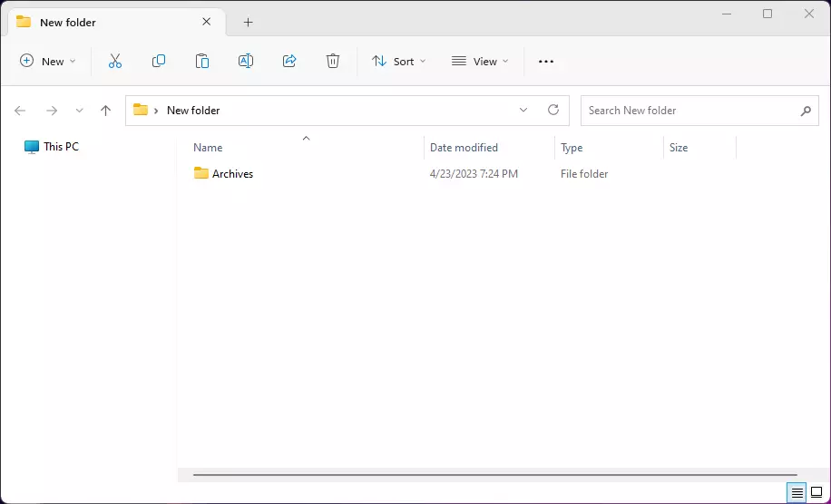Click the Copy icon in toolbar
The height and width of the screenshot is (504, 831).
point(159,61)
